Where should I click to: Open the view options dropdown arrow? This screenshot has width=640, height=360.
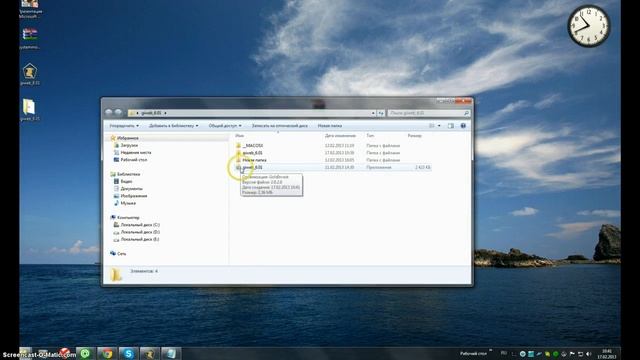(439, 126)
